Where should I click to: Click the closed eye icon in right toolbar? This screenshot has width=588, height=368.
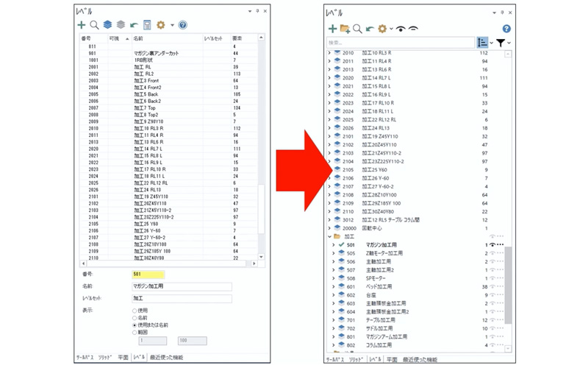[x=414, y=29]
